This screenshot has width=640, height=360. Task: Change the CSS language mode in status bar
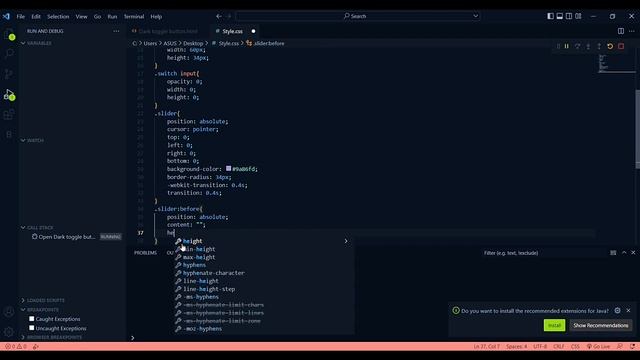(575, 347)
